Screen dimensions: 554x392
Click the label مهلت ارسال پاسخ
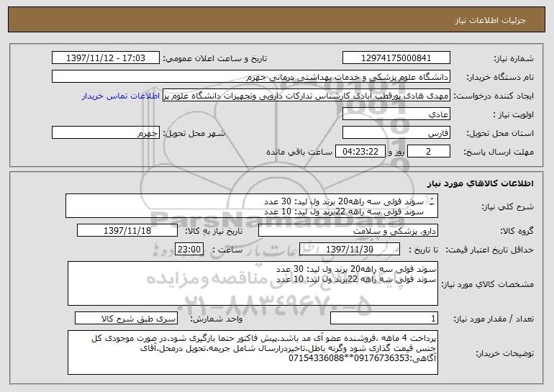pyautogui.click(x=499, y=152)
